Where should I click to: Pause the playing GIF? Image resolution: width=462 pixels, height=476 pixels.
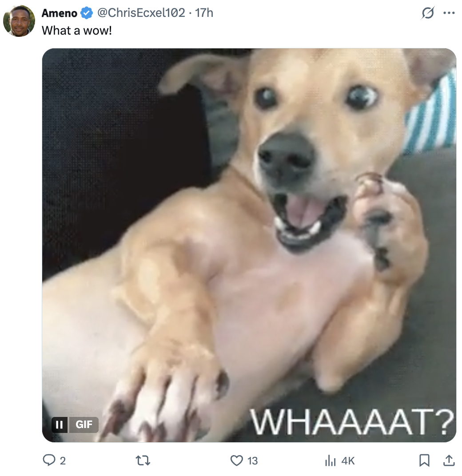point(60,424)
